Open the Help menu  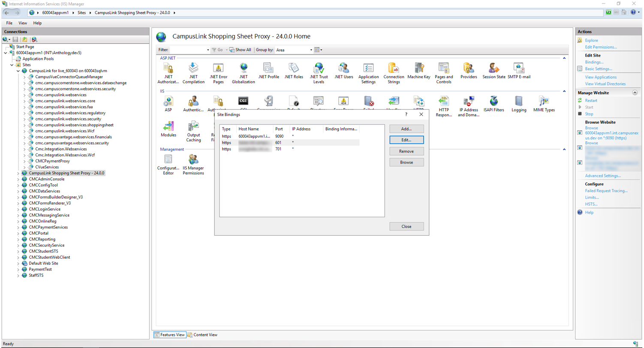(x=37, y=23)
